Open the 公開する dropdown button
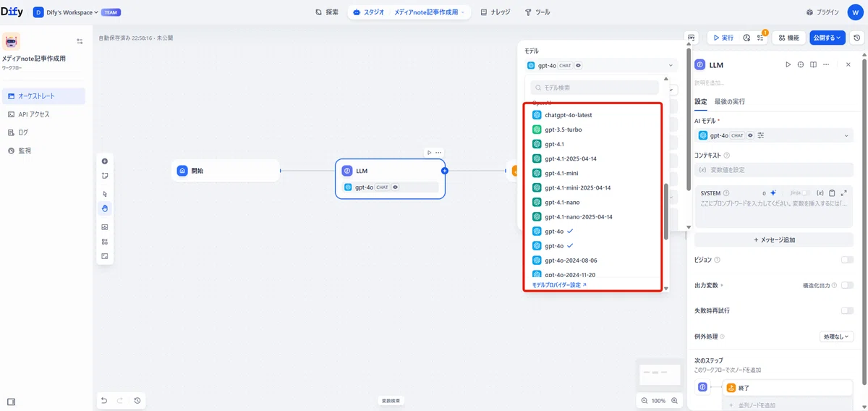868x411 pixels. pyautogui.click(x=827, y=38)
